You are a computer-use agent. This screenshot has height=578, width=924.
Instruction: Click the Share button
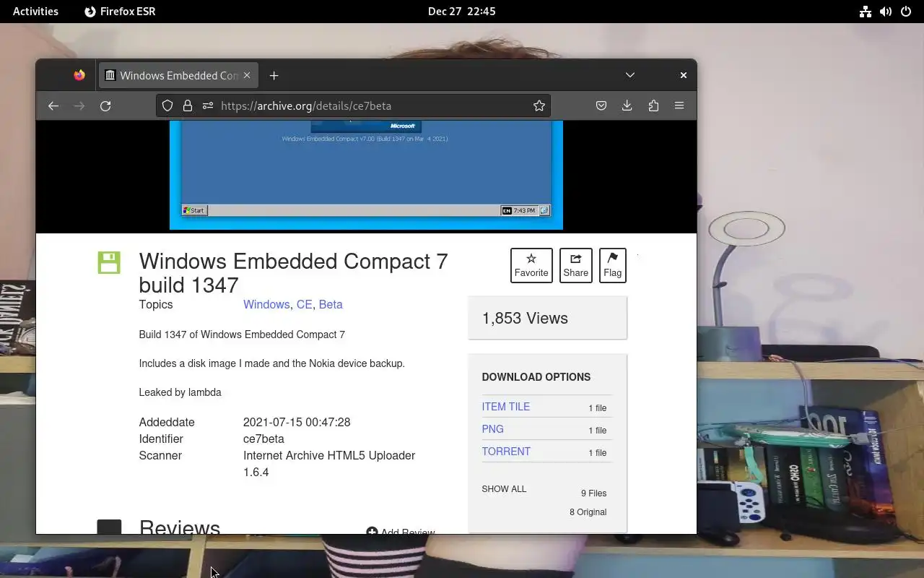coord(575,265)
